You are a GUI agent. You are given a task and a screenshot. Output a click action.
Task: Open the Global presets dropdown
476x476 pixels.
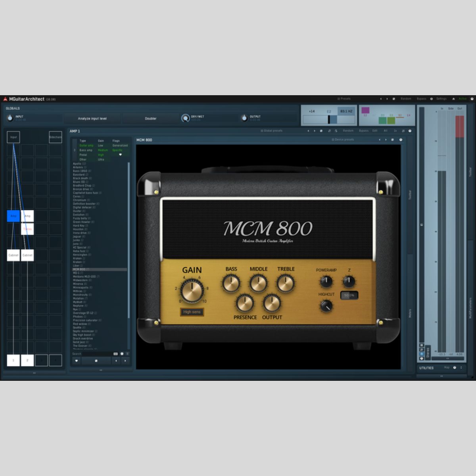[x=272, y=131]
